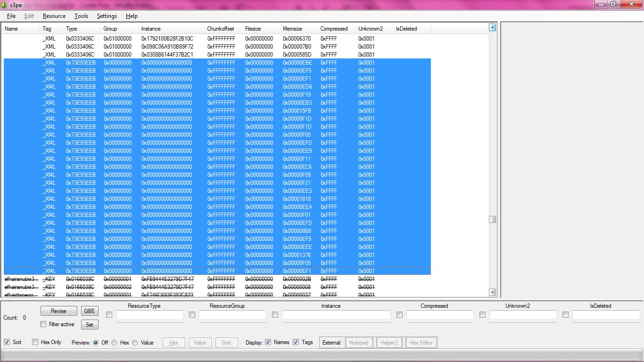Open the Settings menu
This screenshot has height=362, width=644.
(x=107, y=16)
